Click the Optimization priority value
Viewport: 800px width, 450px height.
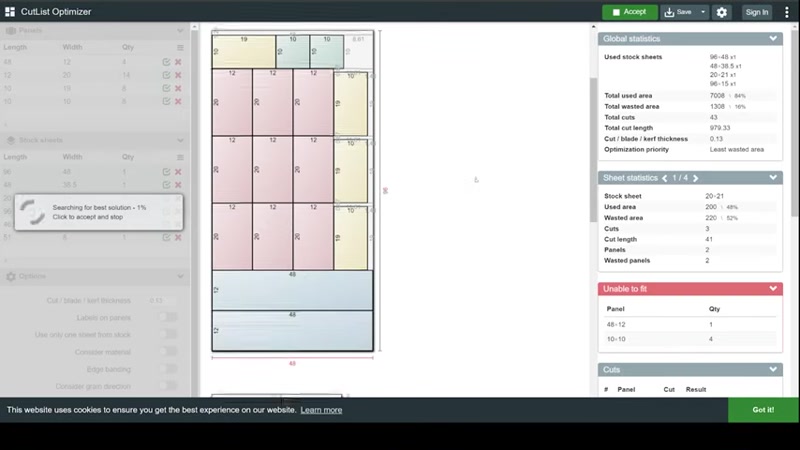click(x=736, y=149)
